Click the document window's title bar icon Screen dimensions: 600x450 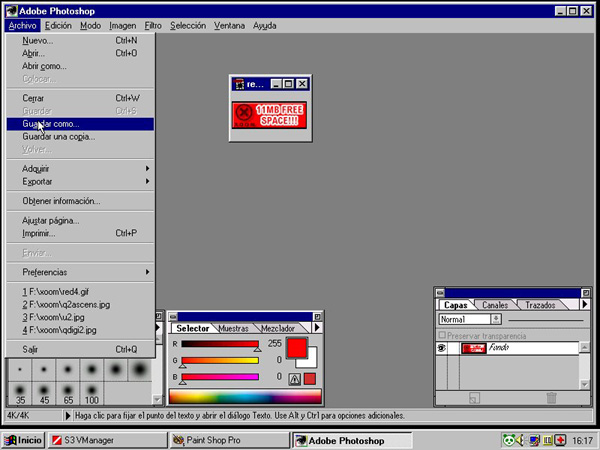tap(240, 84)
